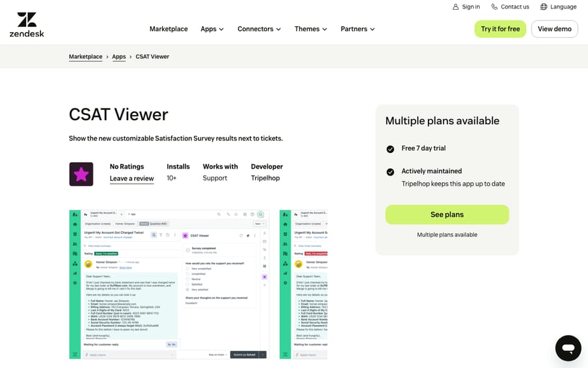Click the Try it for free button

(500, 29)
